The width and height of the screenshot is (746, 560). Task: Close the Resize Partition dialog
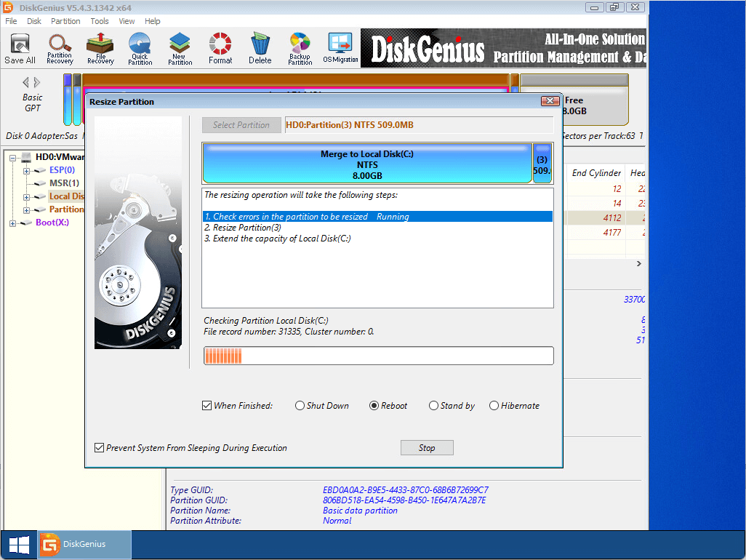pyautogui.click(x=550, y=101)
